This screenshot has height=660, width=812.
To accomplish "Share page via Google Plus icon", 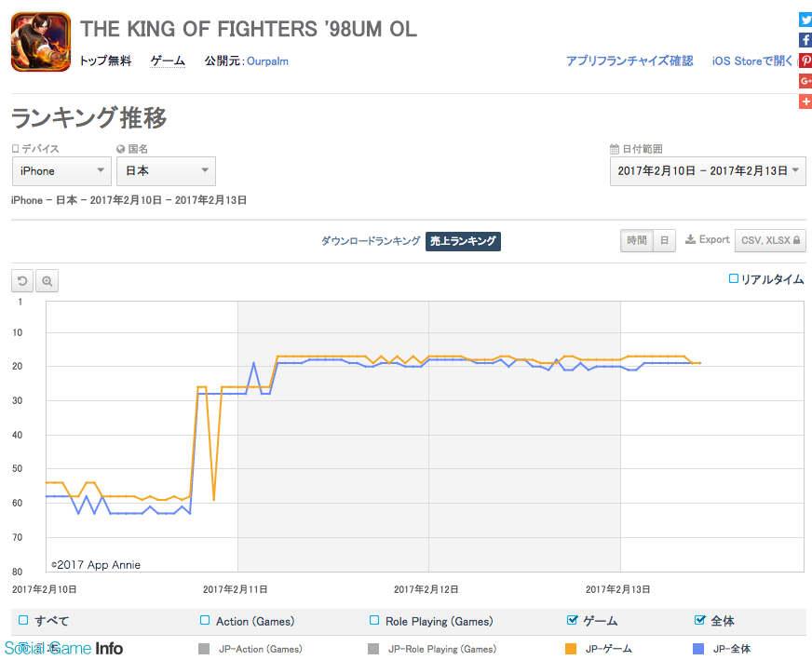I will (805, 81).
